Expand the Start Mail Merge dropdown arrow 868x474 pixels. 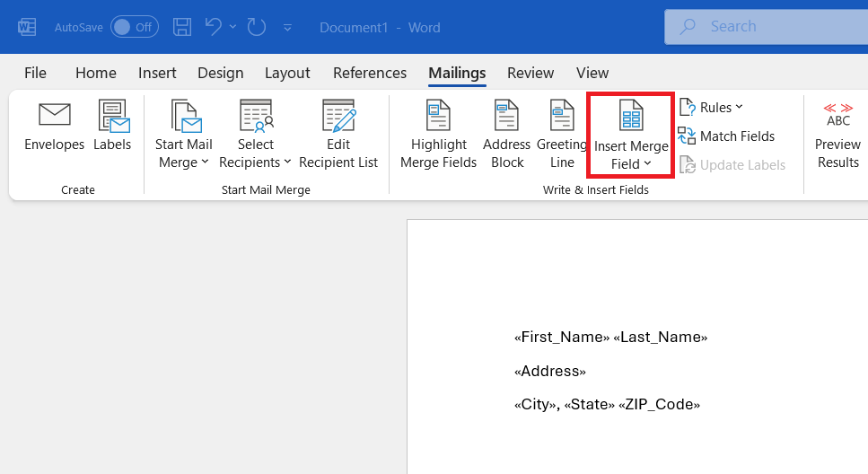pyautogui.click(x=206, y=162)
